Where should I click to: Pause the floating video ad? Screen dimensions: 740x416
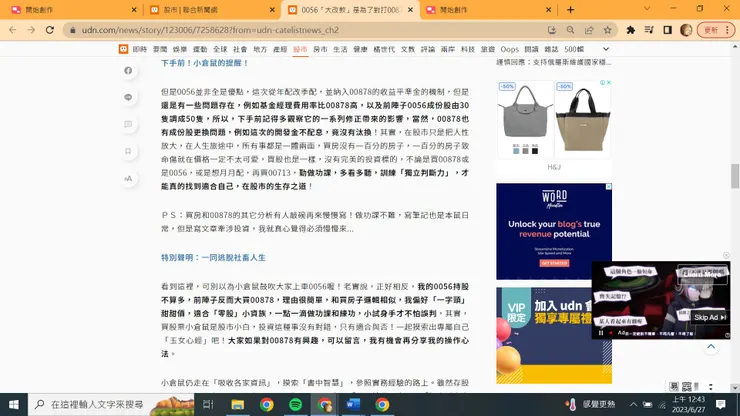pos(601,333)
